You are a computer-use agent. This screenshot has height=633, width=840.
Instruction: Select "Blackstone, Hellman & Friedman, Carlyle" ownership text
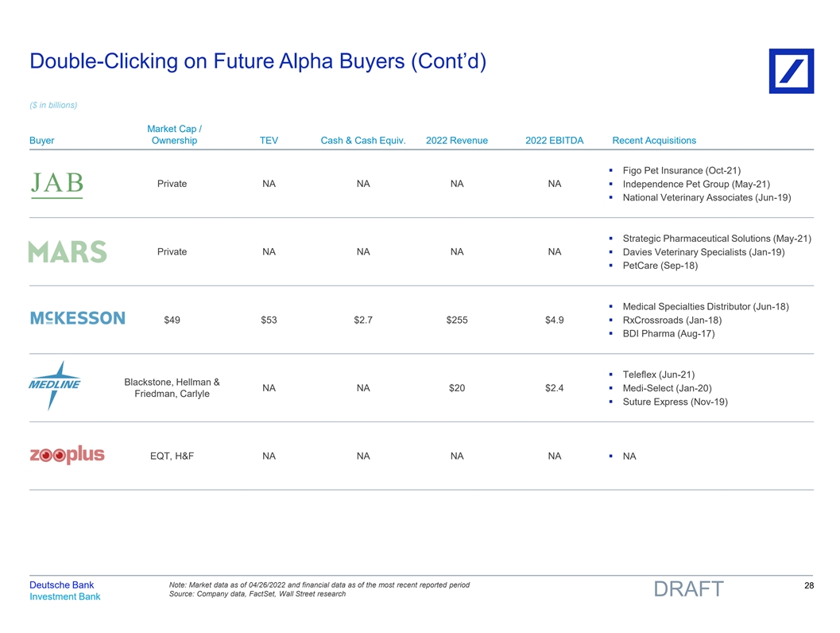tap(172, 388)
